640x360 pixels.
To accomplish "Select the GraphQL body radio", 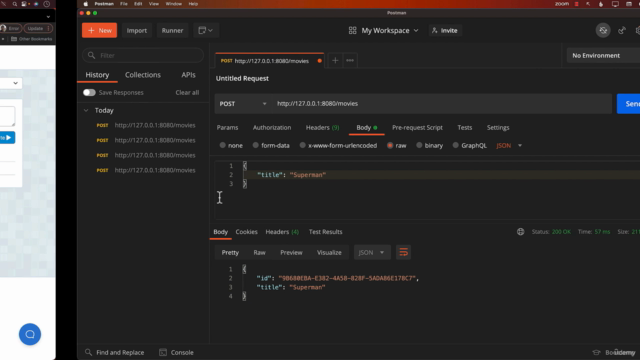I will point(456,145).
